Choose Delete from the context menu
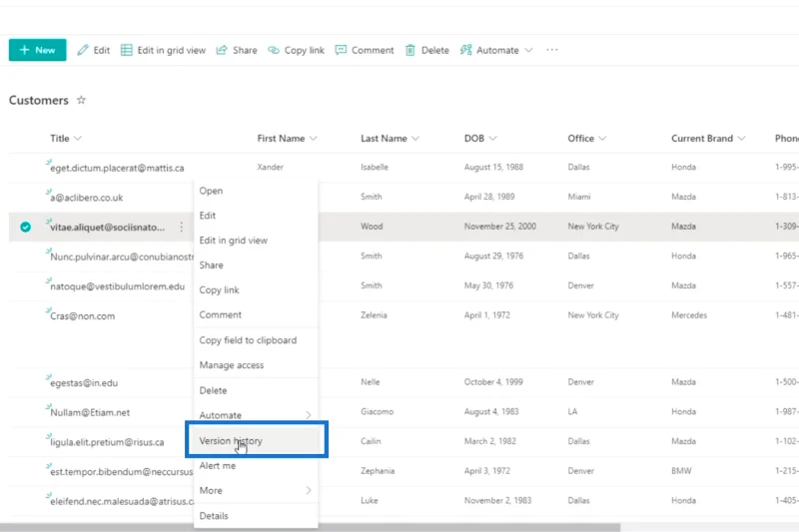The image size is (799, 532). coord(256,390)
